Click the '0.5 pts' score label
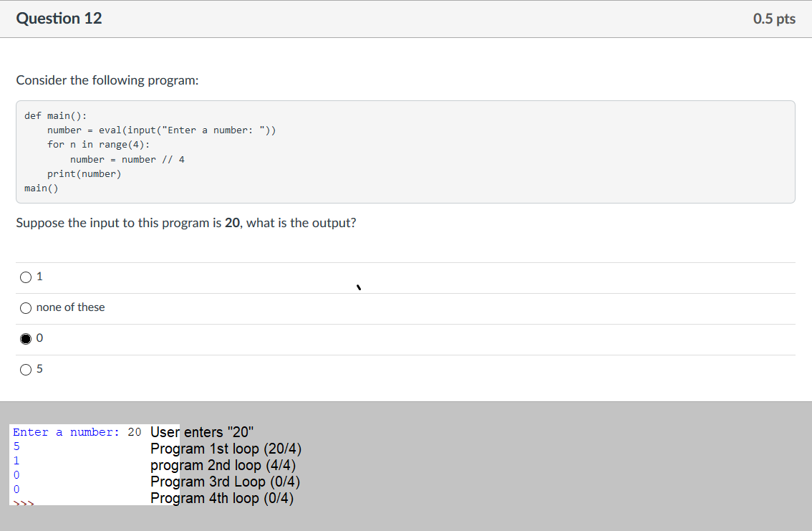 click(774, 19)
